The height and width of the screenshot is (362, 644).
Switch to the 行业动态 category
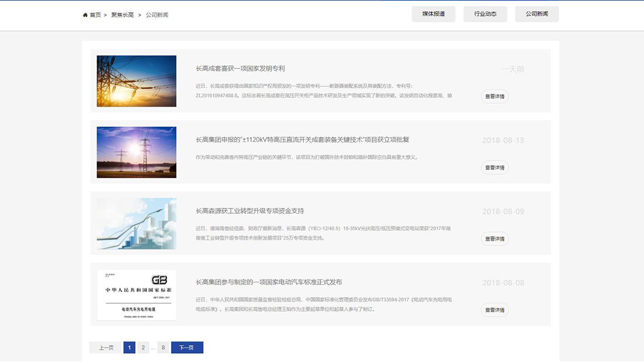(x=485, y=13)
